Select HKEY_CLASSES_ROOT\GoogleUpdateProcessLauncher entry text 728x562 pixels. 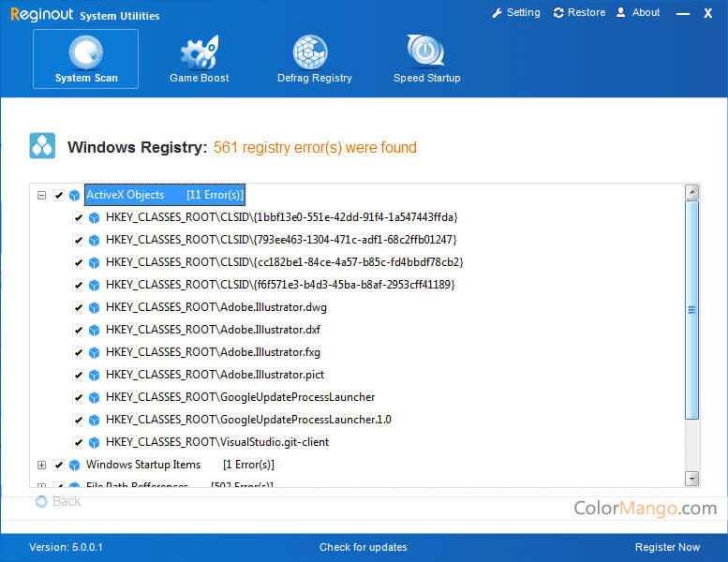coord(241,397)
